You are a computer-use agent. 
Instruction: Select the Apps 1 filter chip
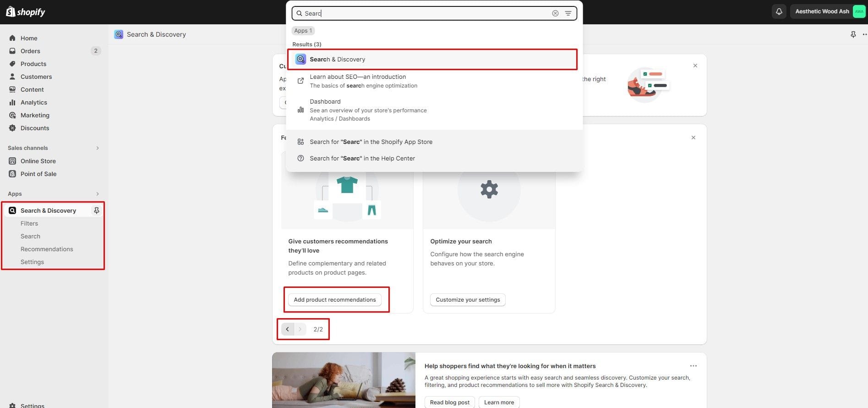(303, 31)
